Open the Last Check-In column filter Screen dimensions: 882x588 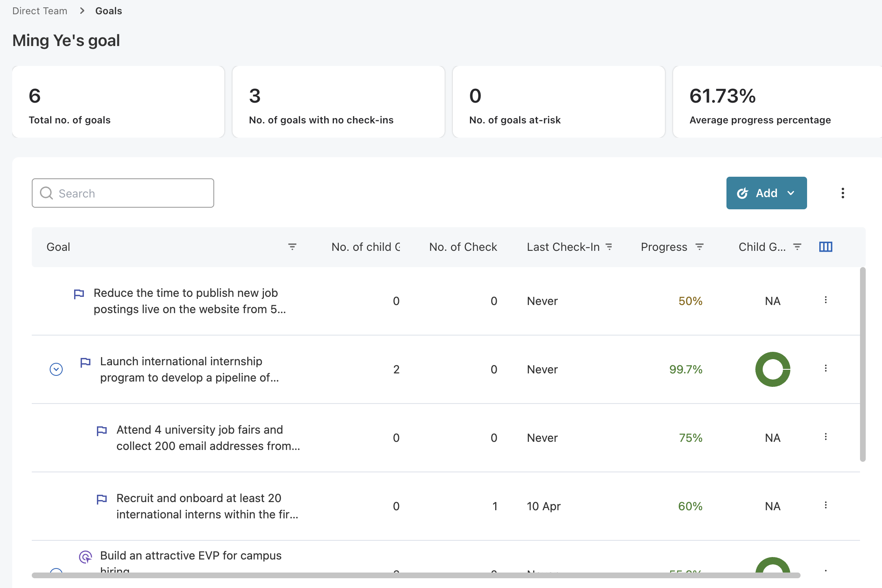point(609,247)
